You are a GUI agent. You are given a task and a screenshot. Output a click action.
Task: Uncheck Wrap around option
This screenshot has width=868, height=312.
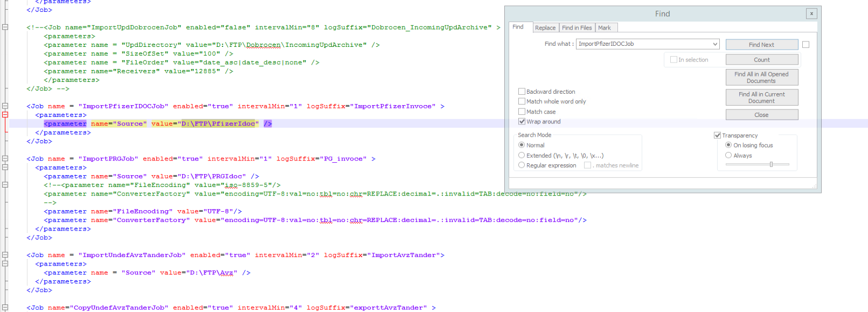(x=522, y=121)
